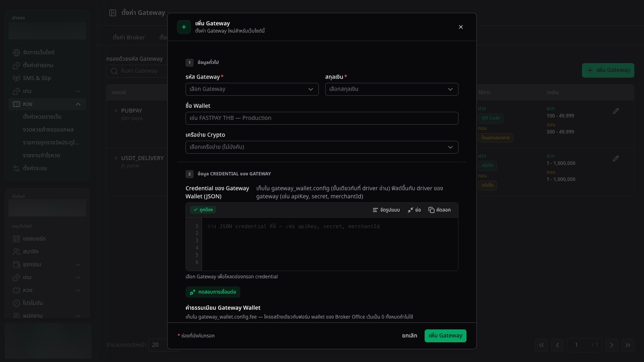Open ตั้งค่าค่ายเกม in the sidebar

pos(47,65)
